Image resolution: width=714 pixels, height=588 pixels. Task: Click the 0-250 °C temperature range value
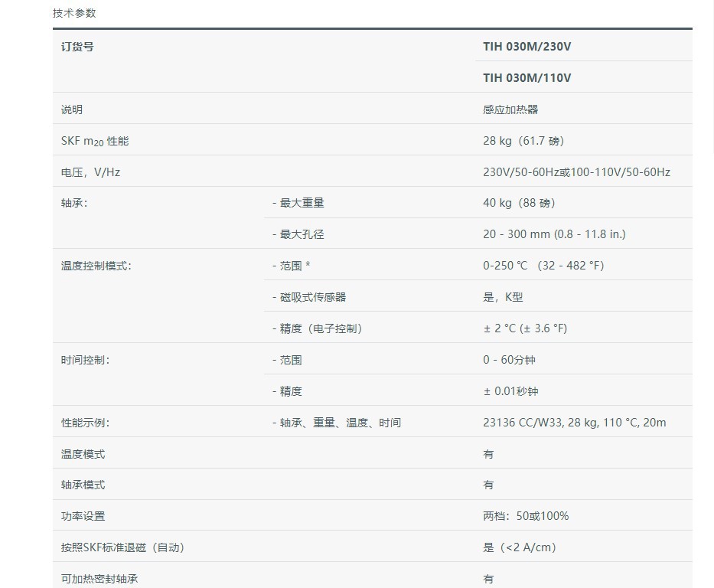(543, 266)
